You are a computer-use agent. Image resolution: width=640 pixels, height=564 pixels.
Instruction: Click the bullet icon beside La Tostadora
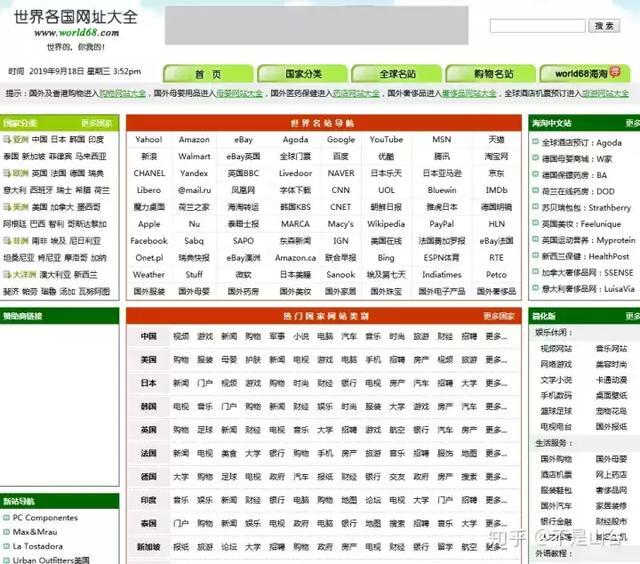6,546
